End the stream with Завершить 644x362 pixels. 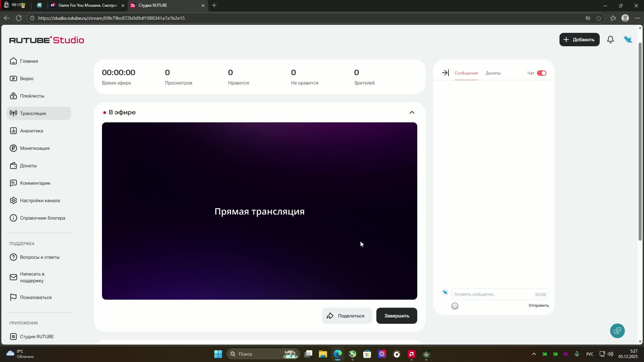(396, 315)
